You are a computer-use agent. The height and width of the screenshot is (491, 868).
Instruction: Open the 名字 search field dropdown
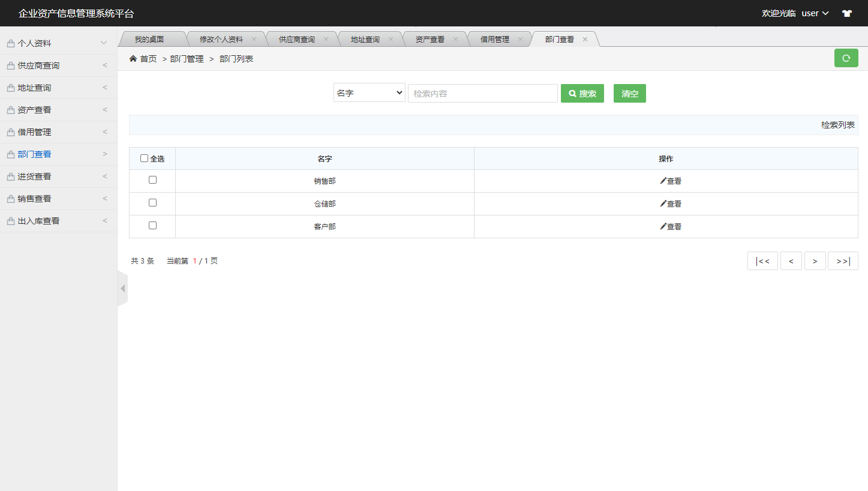tap(369, 92)
